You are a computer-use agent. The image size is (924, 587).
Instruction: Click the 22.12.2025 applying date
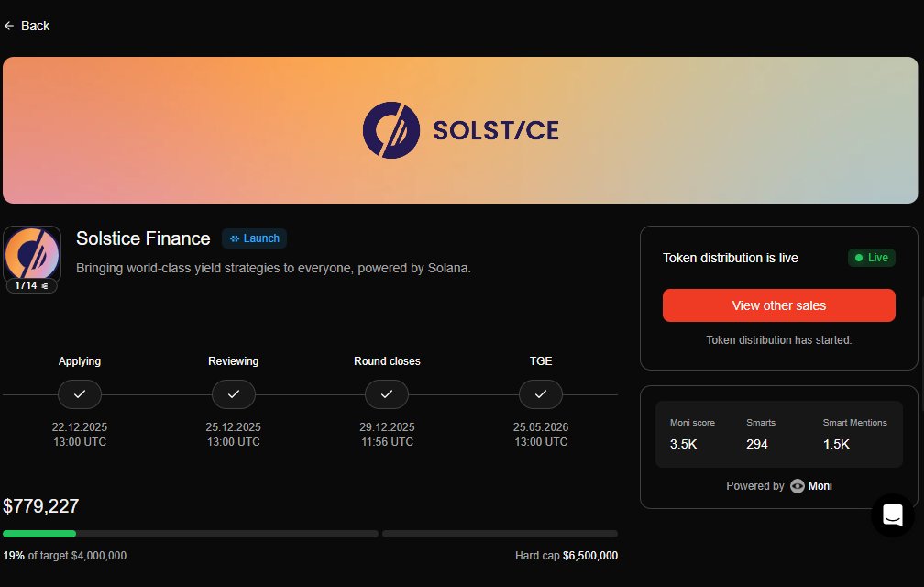click(80, 427)
